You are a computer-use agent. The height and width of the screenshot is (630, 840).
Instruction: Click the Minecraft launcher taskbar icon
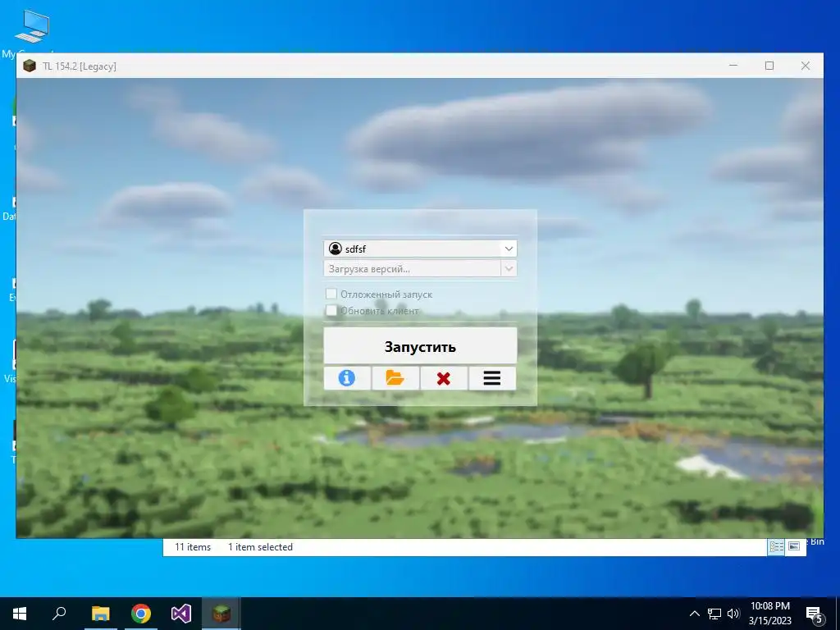tap(221, 614)
